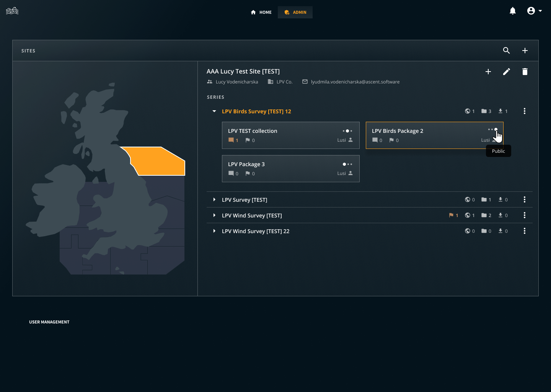Go to the Home tab
551x392 pixels.
tap(261, 12)
